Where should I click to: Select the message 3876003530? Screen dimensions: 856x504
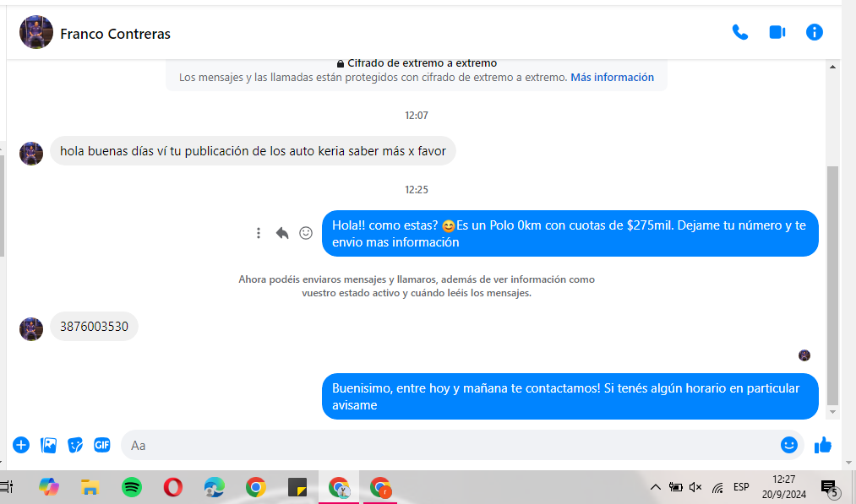pos(94,326)
